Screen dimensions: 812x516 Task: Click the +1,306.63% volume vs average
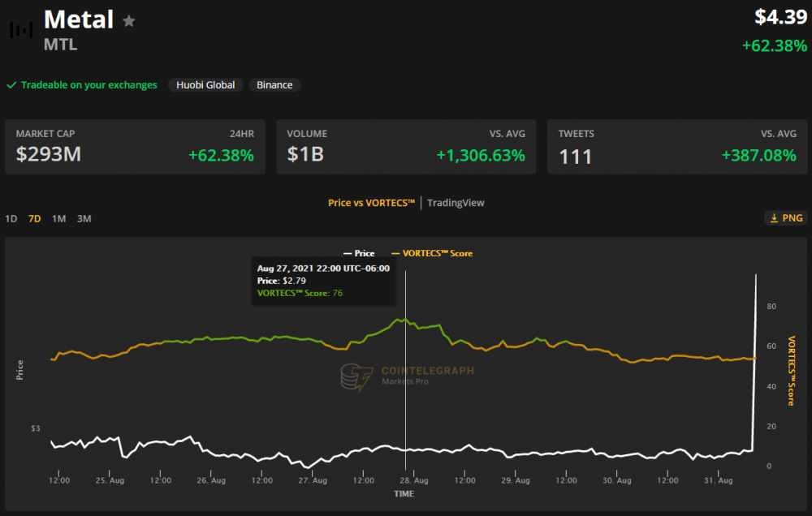pos(481,155)
